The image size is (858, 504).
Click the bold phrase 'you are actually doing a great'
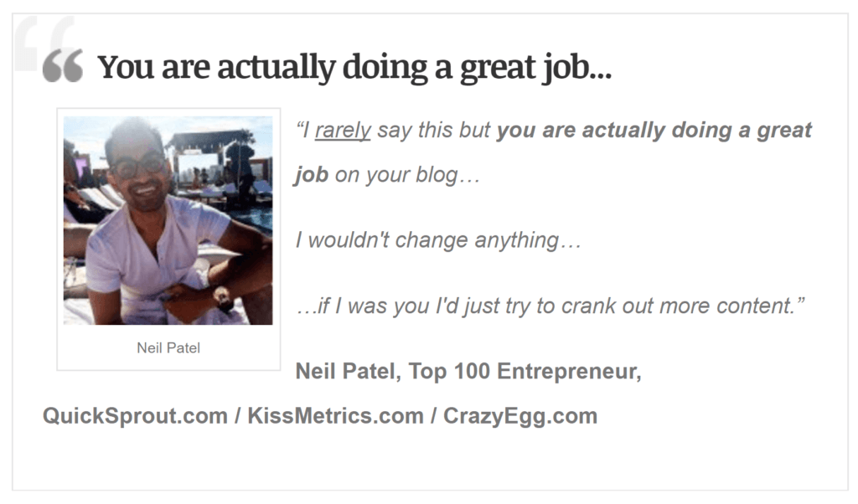654,130
